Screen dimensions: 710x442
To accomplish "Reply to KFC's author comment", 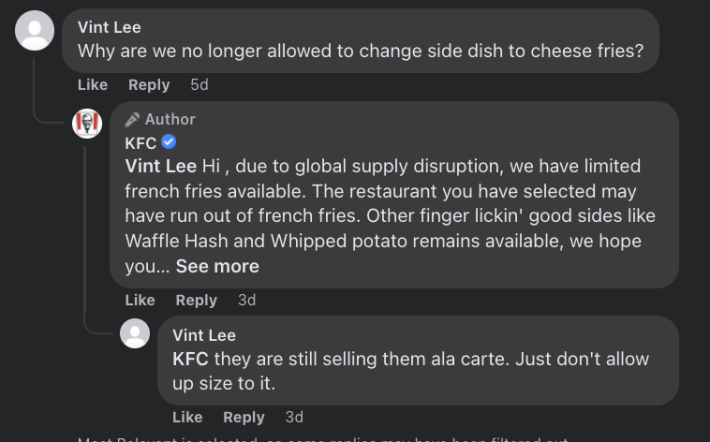I will tap(196, 300).
